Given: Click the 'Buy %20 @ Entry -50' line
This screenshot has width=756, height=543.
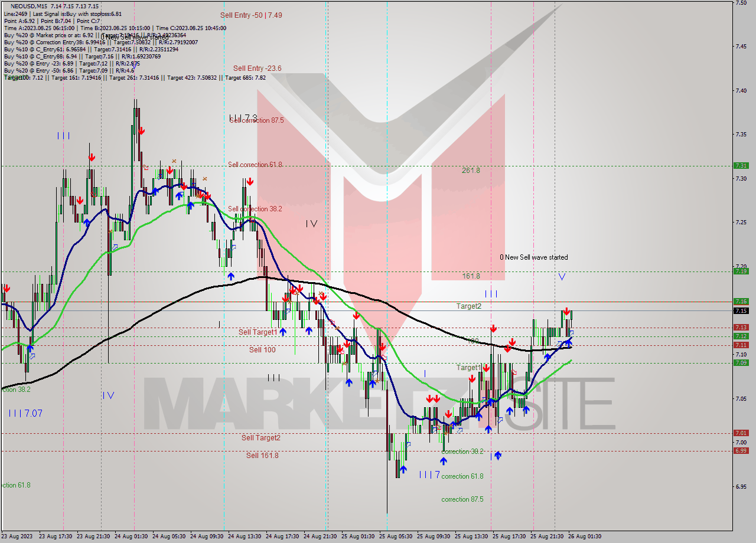Looking at the screenshot, I should pos(69,70).
